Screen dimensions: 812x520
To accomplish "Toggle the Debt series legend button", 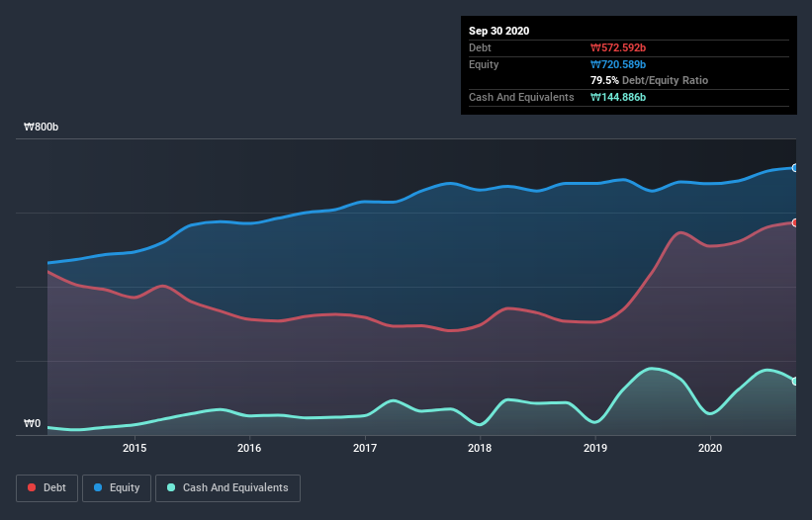I will point(47,488).
